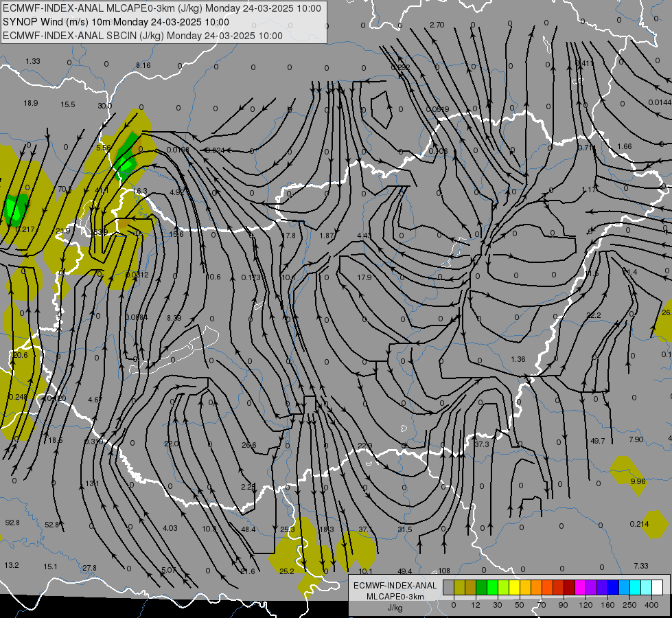Click the 12 tick label in the legend
The width and height of the screenshot is (672, 618).
(476, 605)
